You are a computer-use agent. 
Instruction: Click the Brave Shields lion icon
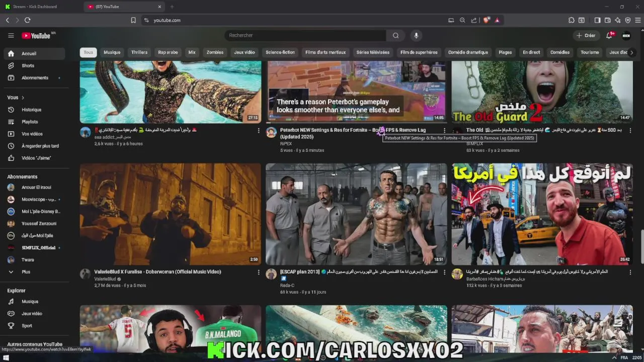[x=487, y=20]
